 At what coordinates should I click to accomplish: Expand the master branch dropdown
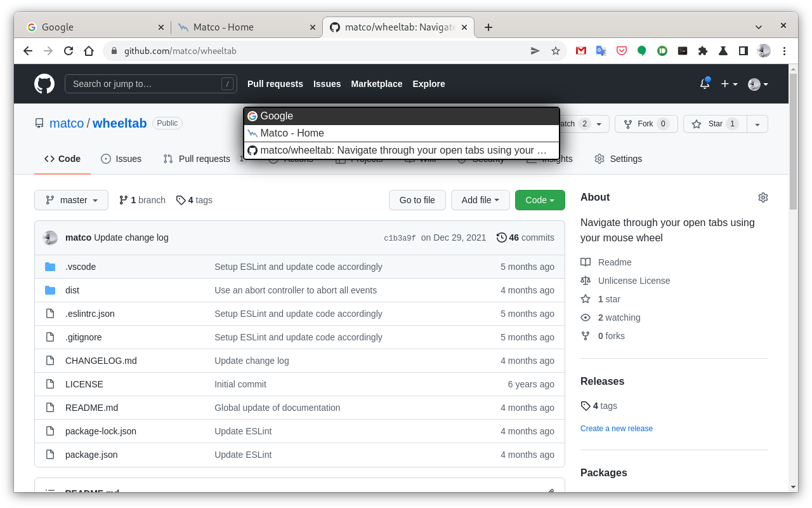71,200
